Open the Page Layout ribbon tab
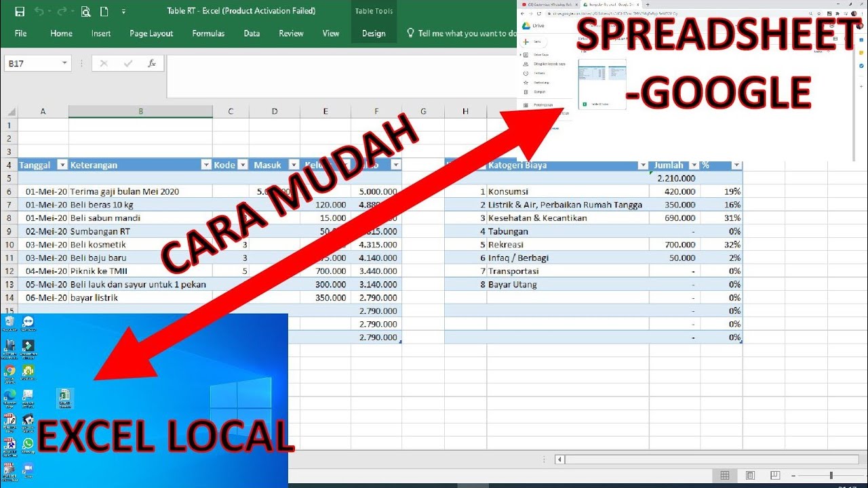This screenshot has height=488, width=868. 151,33
